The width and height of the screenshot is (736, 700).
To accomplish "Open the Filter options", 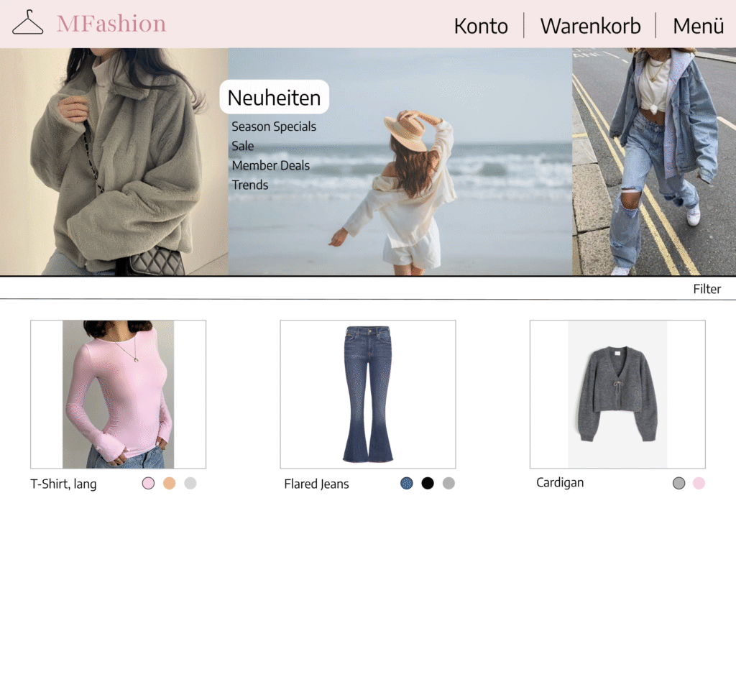I will click(x=707, y=289).
